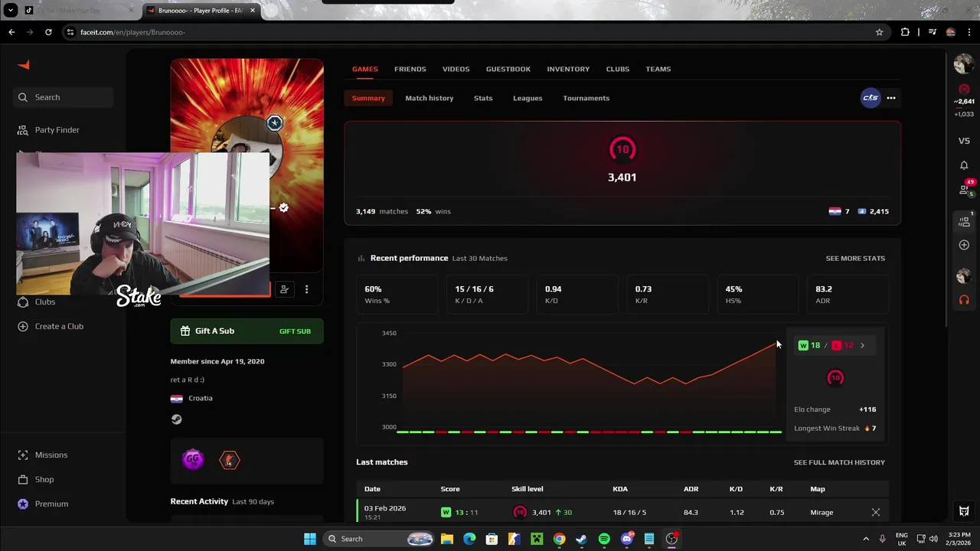Viewport: 980px width, 551px height.
Task: Open the TEAMS profile tab
Action: click(x=658, y=69)
